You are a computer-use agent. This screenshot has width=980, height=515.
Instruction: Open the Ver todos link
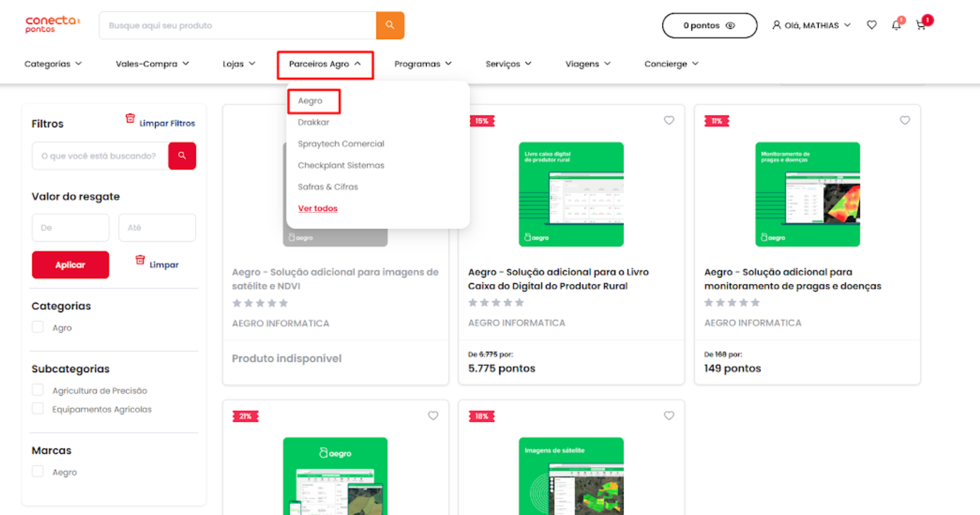pyautogui.click(x=317, y=208)
